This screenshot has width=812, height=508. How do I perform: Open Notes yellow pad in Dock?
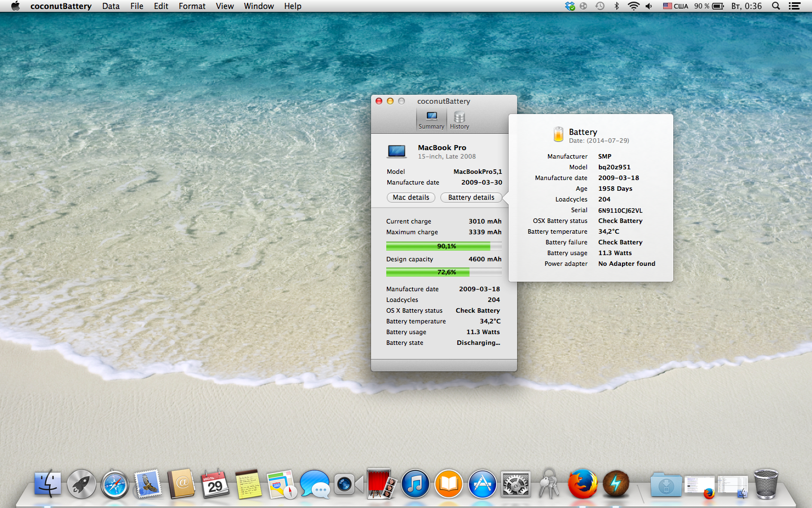[x=248, y=484]
